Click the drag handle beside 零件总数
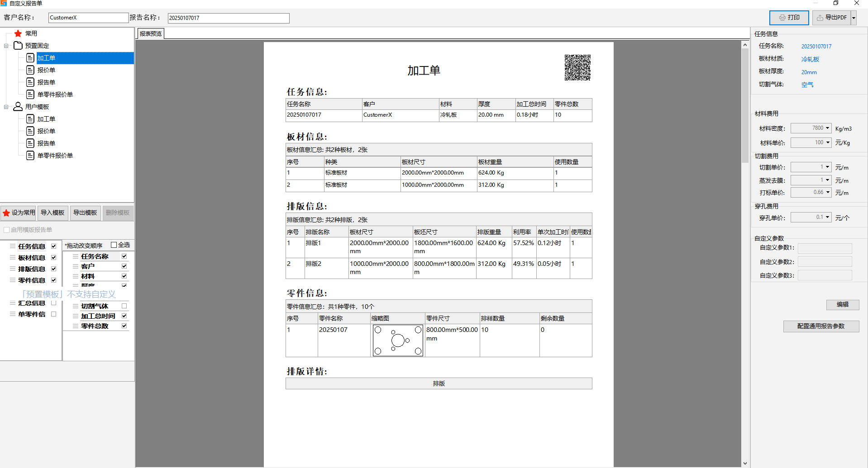868x468 pixels. [76, 326]
